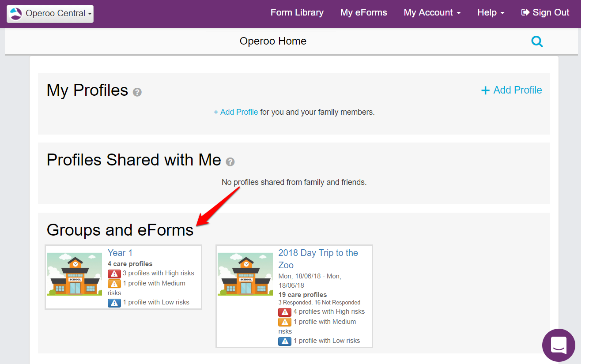
Task: Click Year 1 blue Low risks icon
Action: tap(114, 303)
